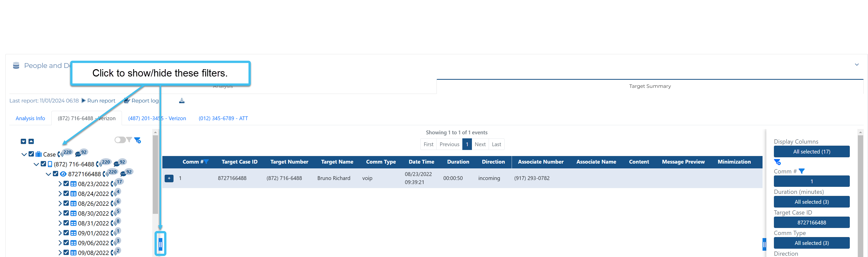Expand the 08/24/2022 tree node
Viewport: 868px width, 257px height.
click(60, 194)
